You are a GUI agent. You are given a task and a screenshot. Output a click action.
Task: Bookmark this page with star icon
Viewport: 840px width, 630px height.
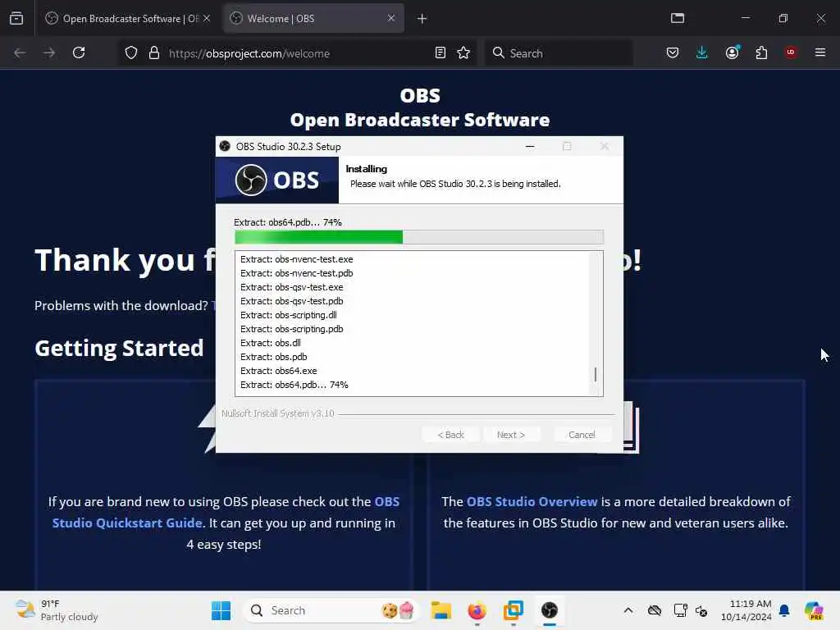[463, 53]
